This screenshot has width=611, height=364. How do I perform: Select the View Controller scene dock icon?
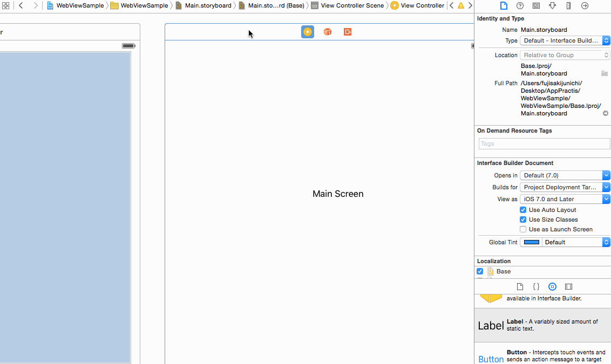coord(308,32)
